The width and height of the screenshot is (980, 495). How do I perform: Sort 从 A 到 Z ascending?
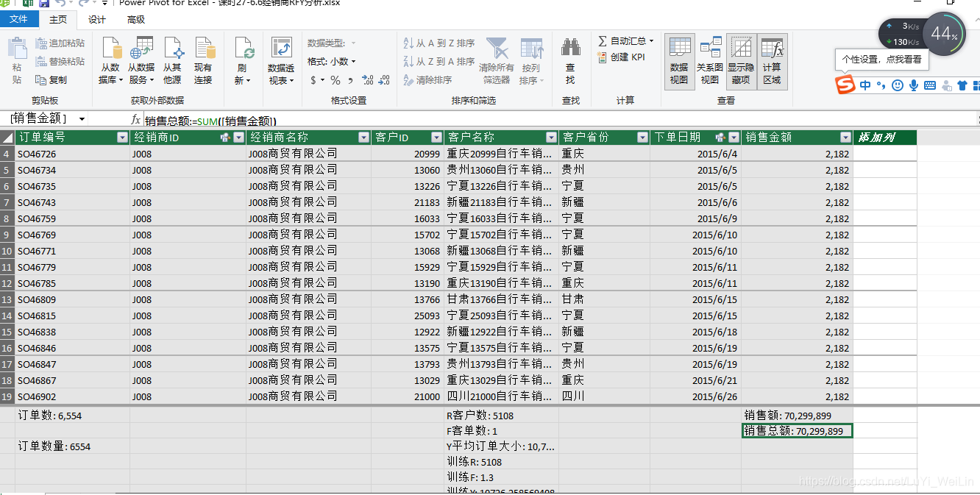coord(439,43)
